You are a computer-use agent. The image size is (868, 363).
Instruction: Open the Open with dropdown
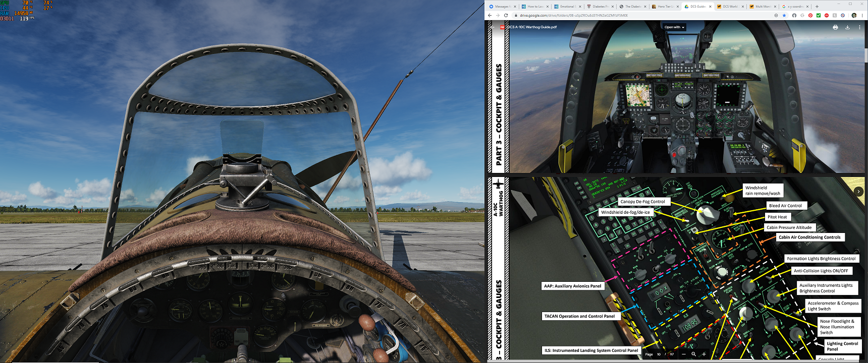674,27
